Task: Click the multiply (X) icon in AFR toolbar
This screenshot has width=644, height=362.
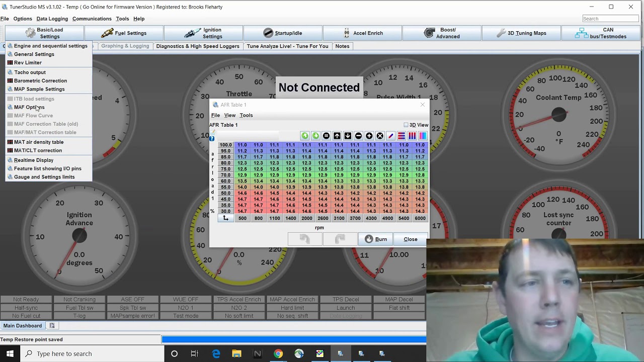Action: coord(380,136)
